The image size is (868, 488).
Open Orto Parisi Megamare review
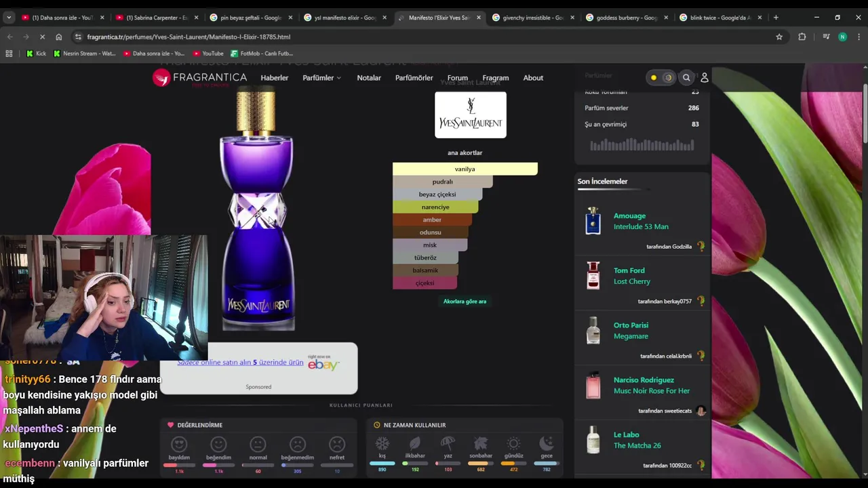(631, 331)
